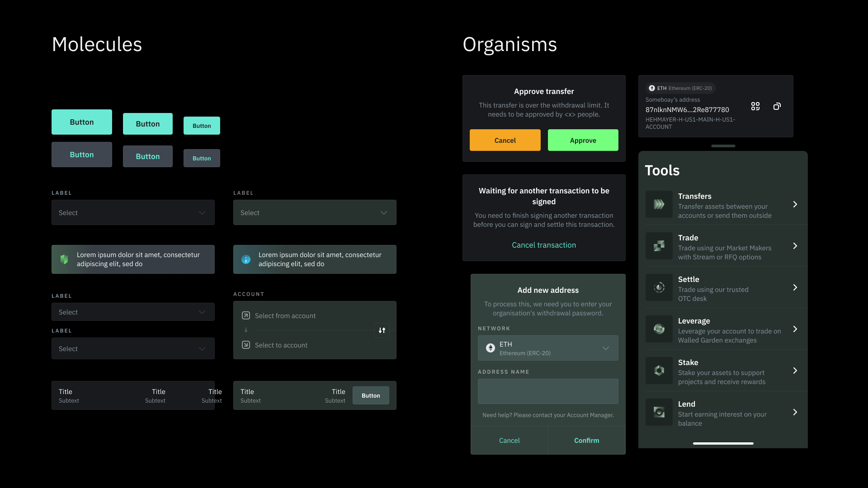The height and width of the screenshot is (488, 868).
Task: Click the Tools sheet drag handle
Action: click(723, 146)
